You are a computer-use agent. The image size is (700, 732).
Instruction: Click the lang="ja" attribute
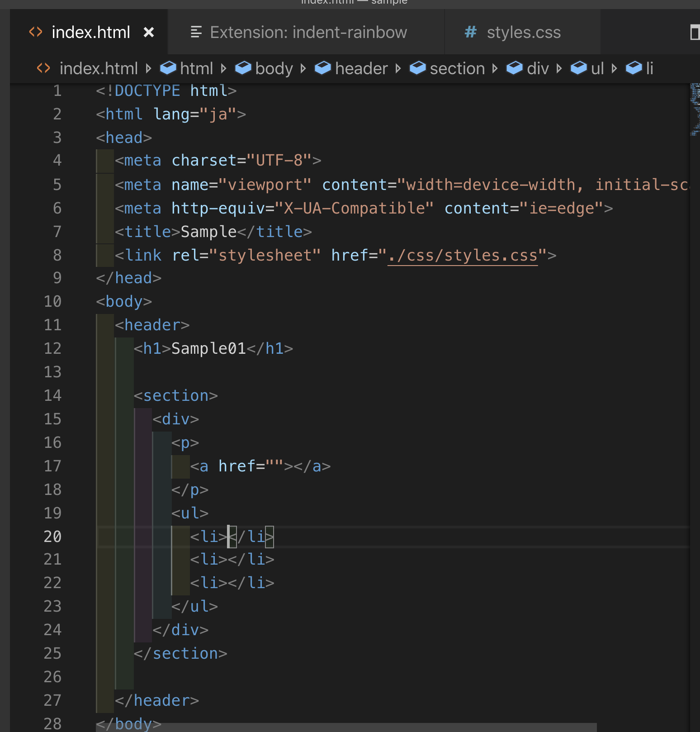pos(194,114)
